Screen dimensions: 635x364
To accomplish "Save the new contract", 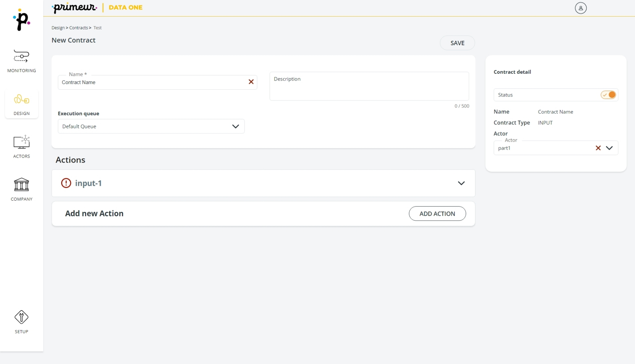I will pyautogui.click(x=457, y=43).
